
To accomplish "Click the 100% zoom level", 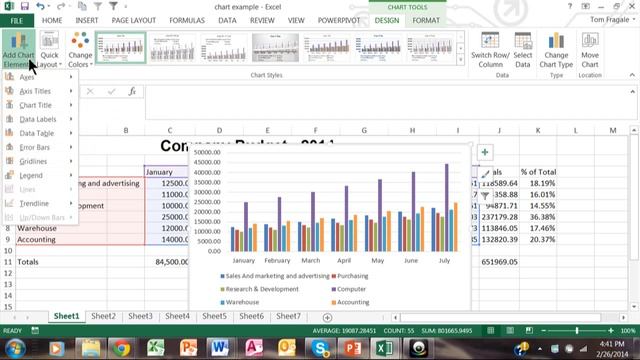I will tap(628, 331).
